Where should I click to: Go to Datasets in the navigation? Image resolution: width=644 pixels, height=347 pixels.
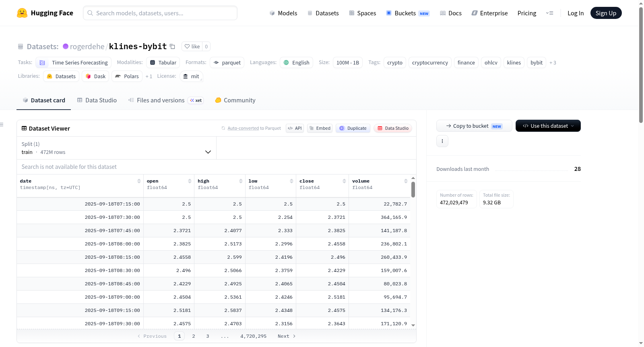coord(323,13)
